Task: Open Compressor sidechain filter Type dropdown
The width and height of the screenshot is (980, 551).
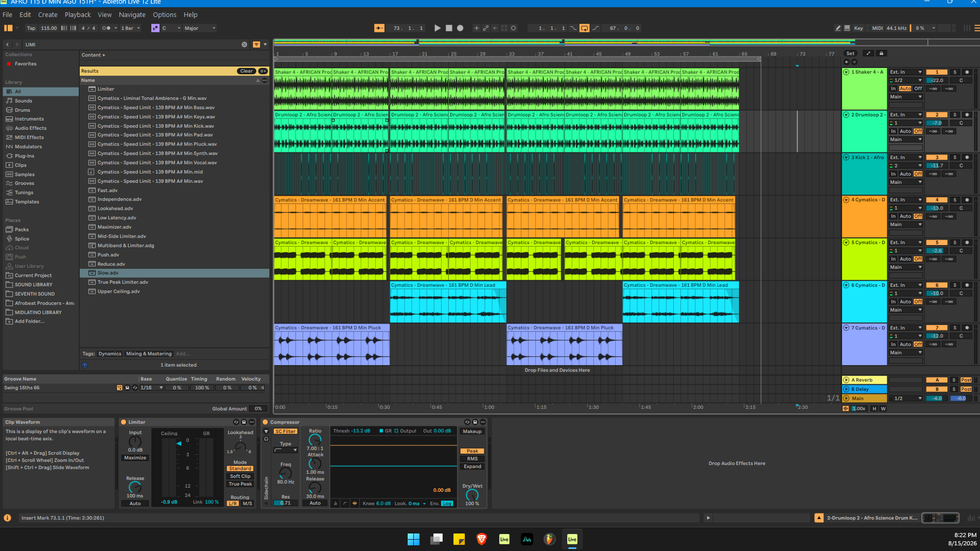Action: [286, 450]
